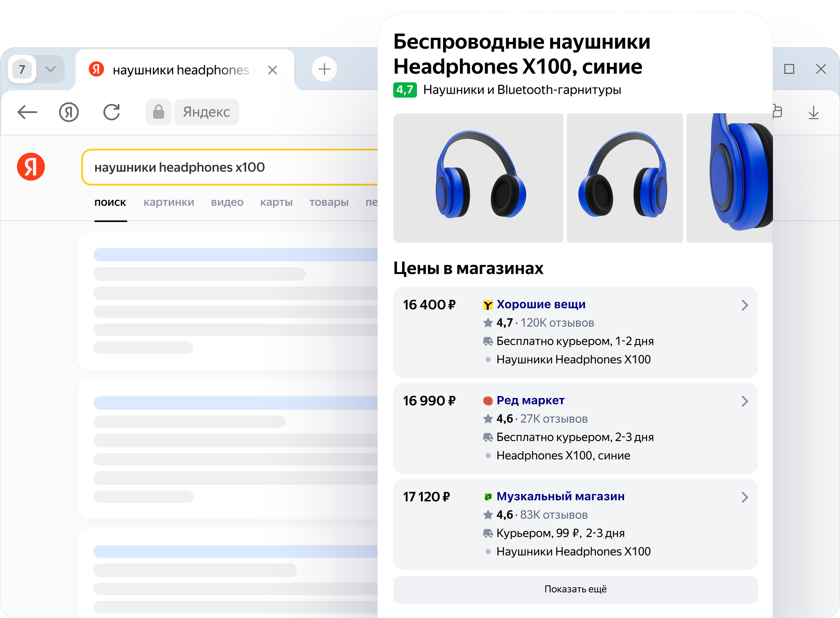Open a new tab with plus button

324,69
